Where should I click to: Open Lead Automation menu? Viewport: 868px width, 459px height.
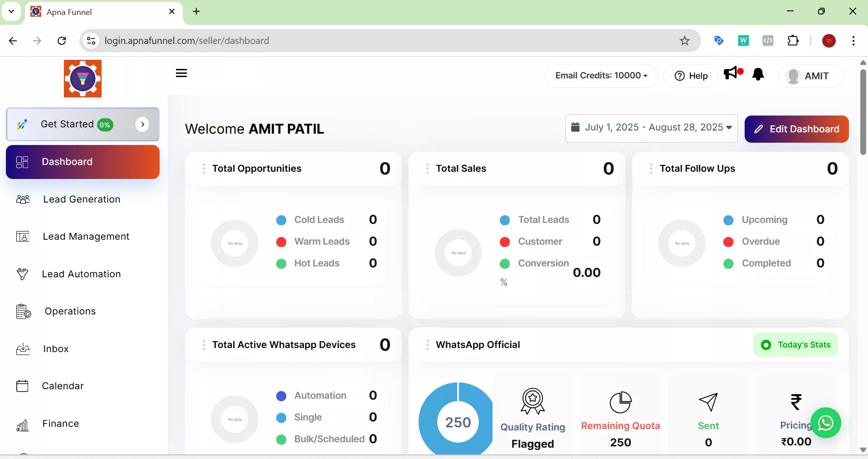click(x=83, y=274)
